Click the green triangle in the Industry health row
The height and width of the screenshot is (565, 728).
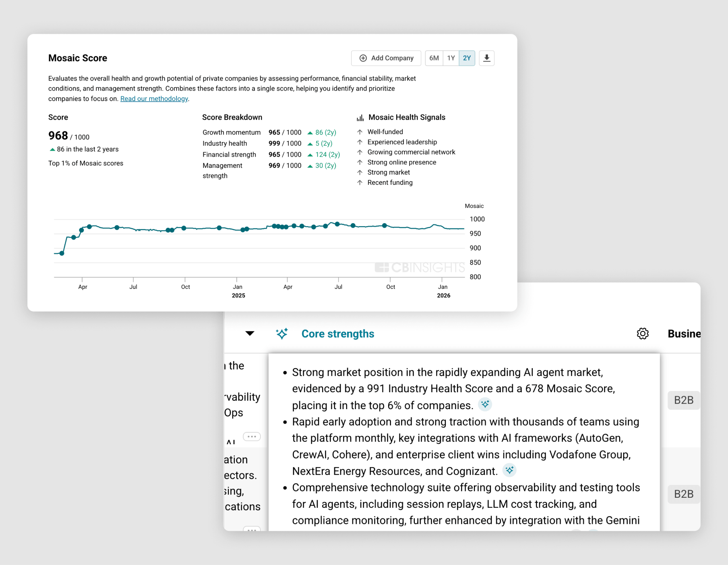point(310,144)
